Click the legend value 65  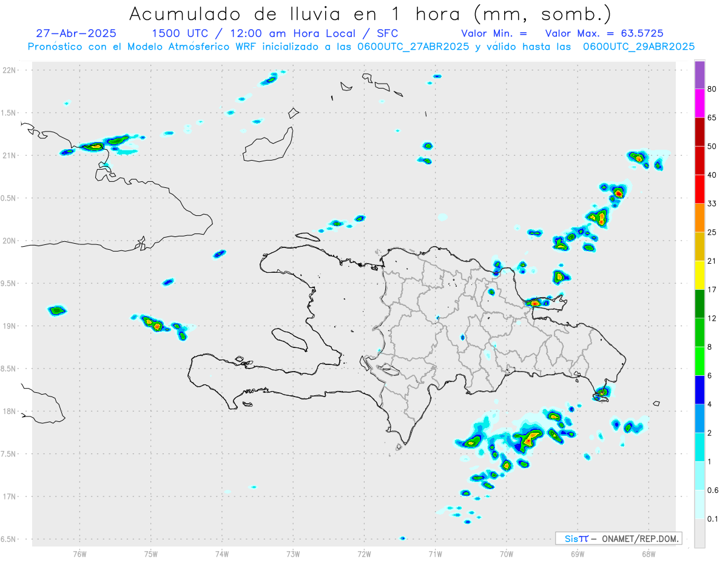tap(712, 118)
